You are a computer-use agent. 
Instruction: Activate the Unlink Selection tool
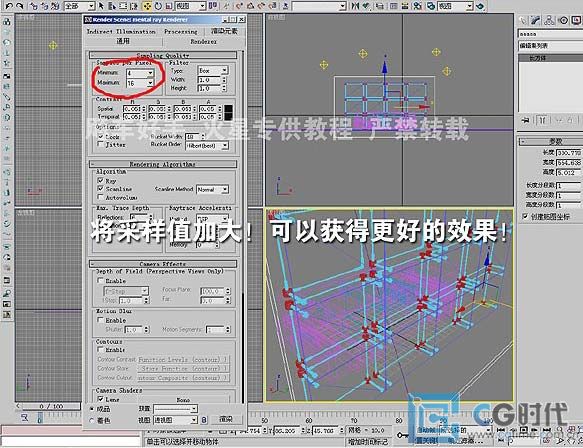[x=44, y=6]
